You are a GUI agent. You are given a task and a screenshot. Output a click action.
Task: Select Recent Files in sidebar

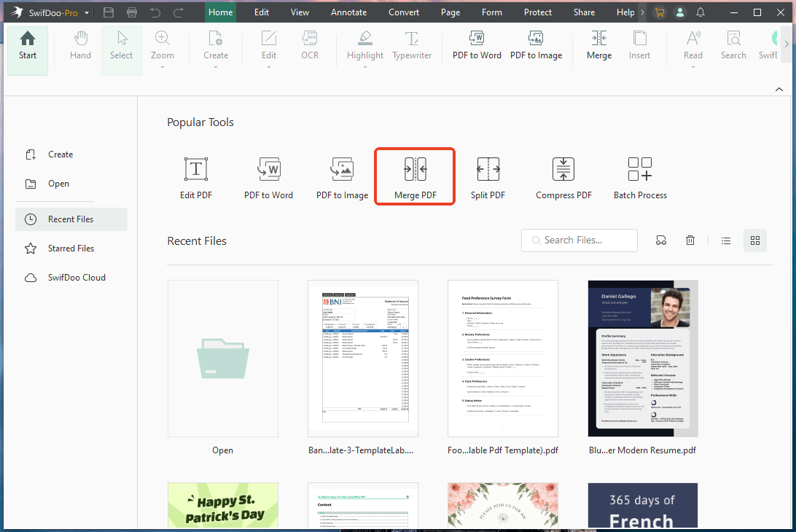71,219
